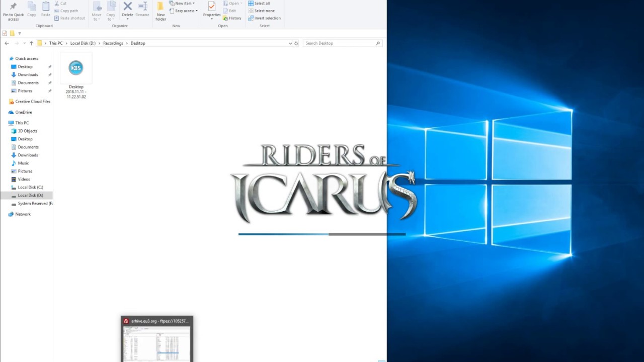Select OneDrive in navigation pane

pos(23,112)
